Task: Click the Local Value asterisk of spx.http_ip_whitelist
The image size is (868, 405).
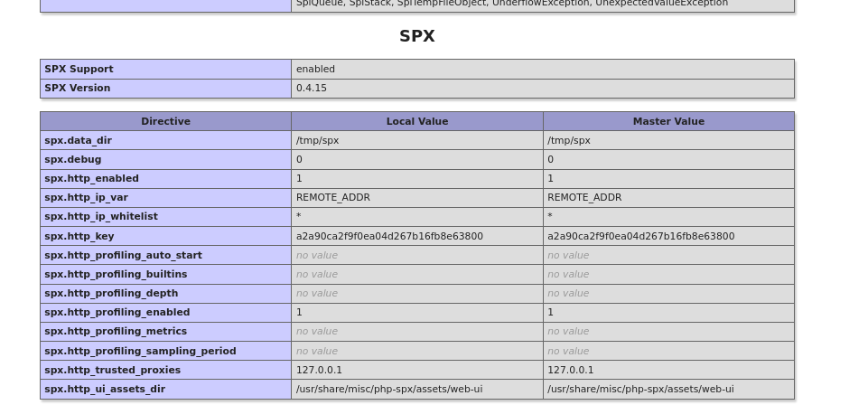Action: coord(299,215)
